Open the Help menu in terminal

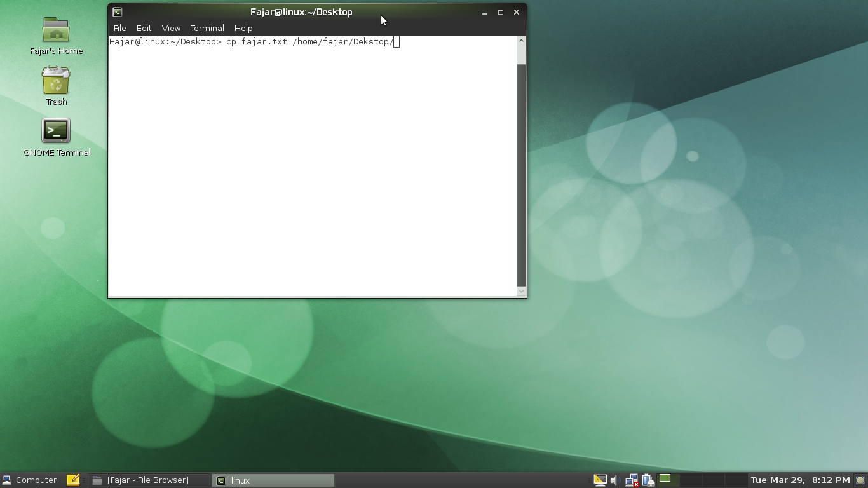(243, 28)
